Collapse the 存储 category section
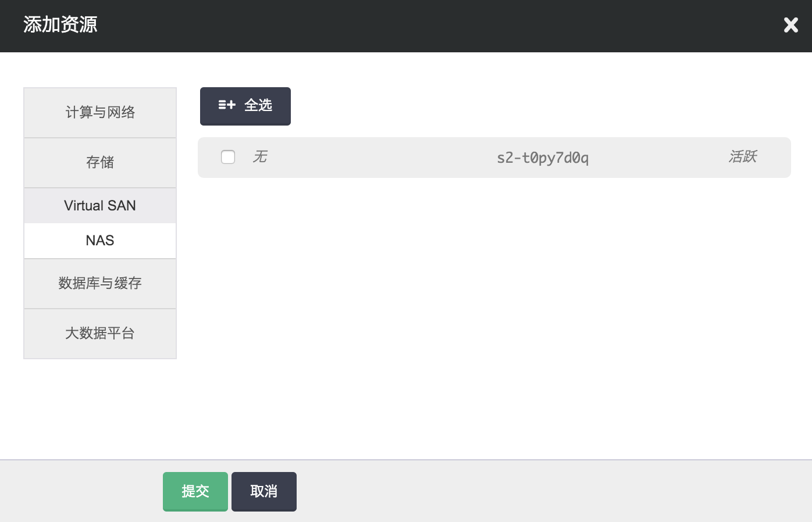 point(100,163)
